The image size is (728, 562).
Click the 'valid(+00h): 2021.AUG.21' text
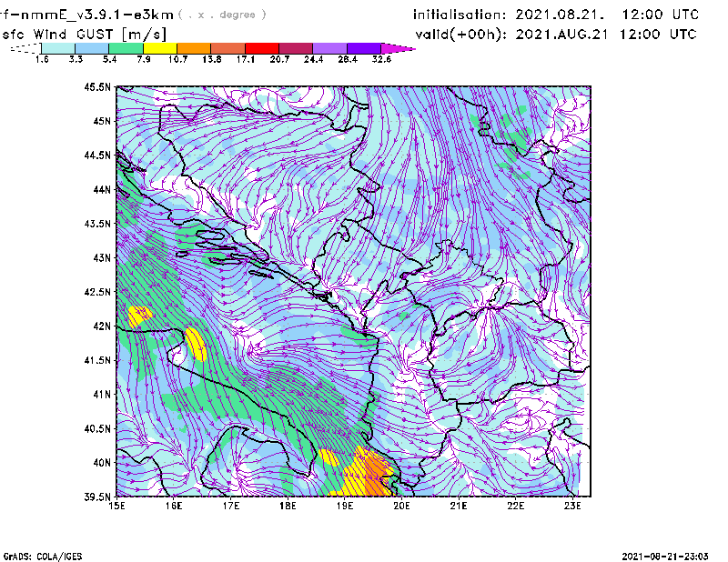point(510,35)
